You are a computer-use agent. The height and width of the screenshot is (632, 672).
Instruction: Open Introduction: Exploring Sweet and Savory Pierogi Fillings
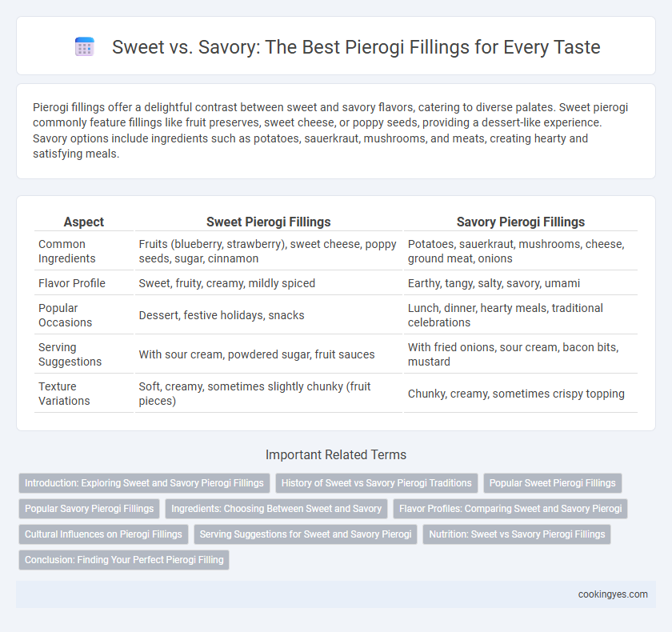144,483
